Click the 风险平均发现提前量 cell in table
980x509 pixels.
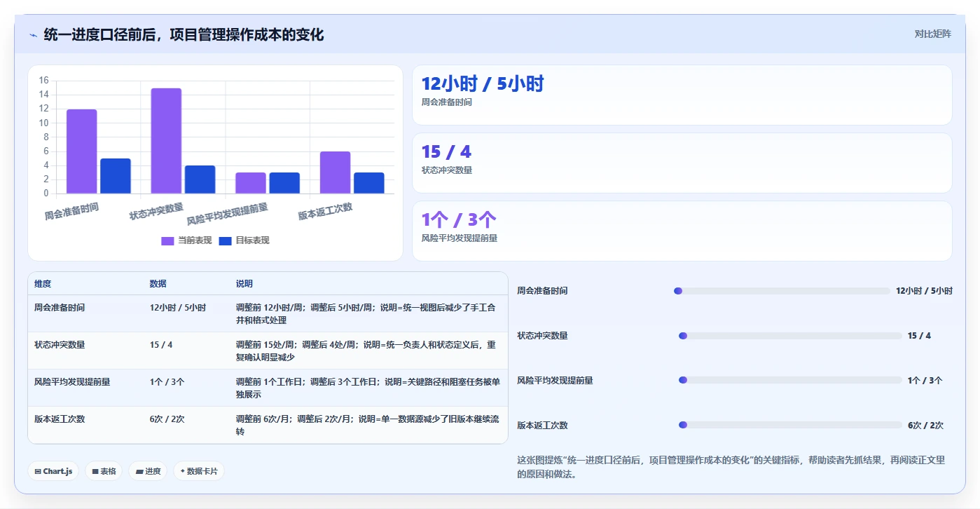tap(72, 382)
